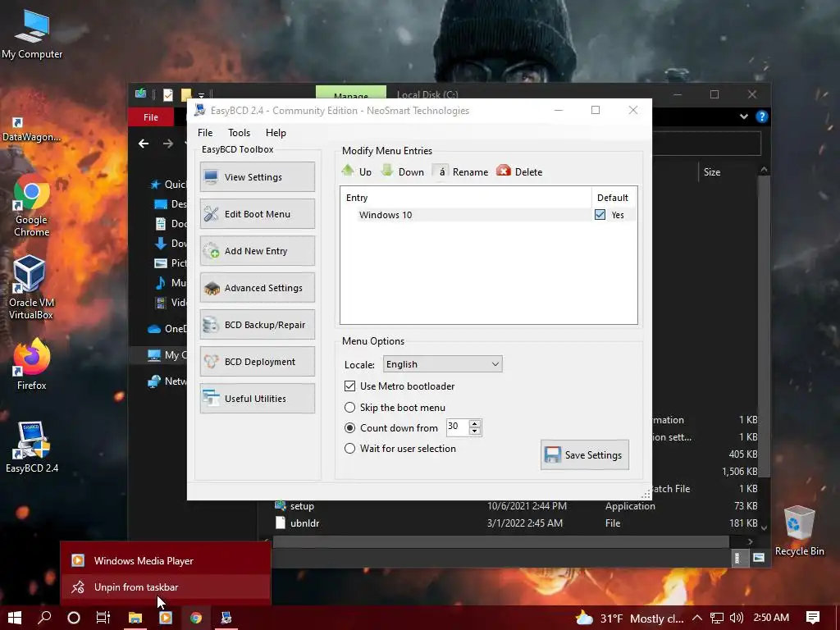Open BCD Backup/Repair
Image resolution: width=840 pixels, height=630 pixels.
coord(257,325)
